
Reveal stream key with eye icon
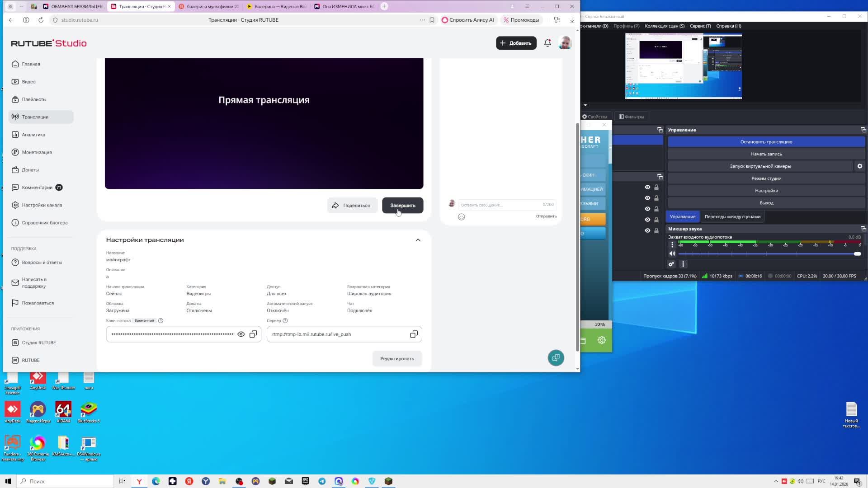tap(241, 334)
